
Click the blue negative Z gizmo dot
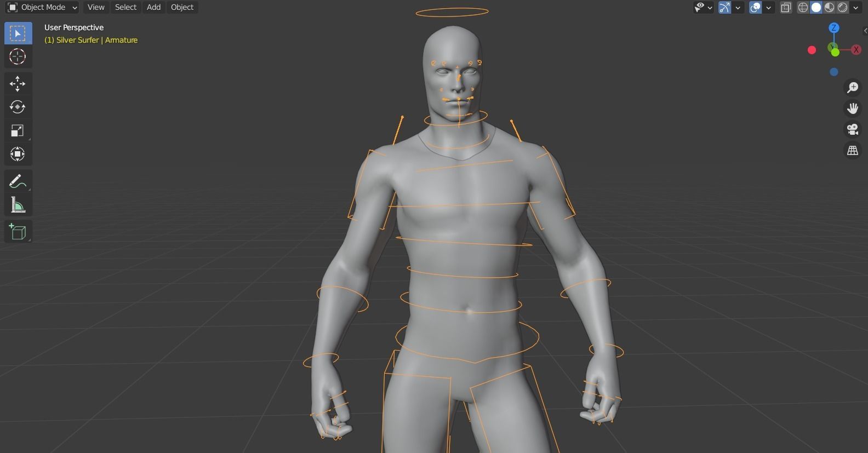point(834,72)
